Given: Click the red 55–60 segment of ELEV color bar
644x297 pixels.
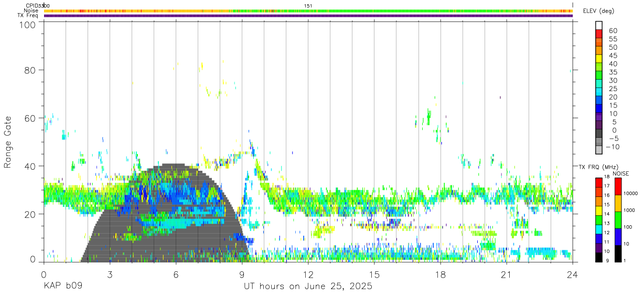Looking at the screenshot, I should 599,34.
